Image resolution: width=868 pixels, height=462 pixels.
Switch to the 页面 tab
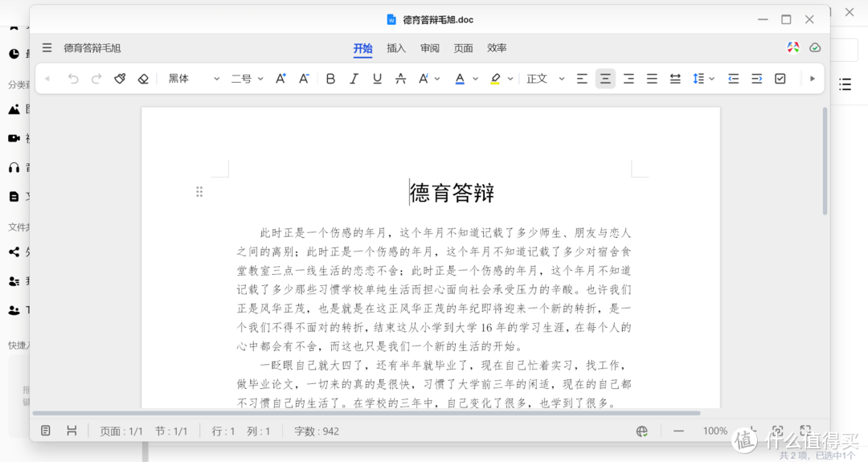464,49
